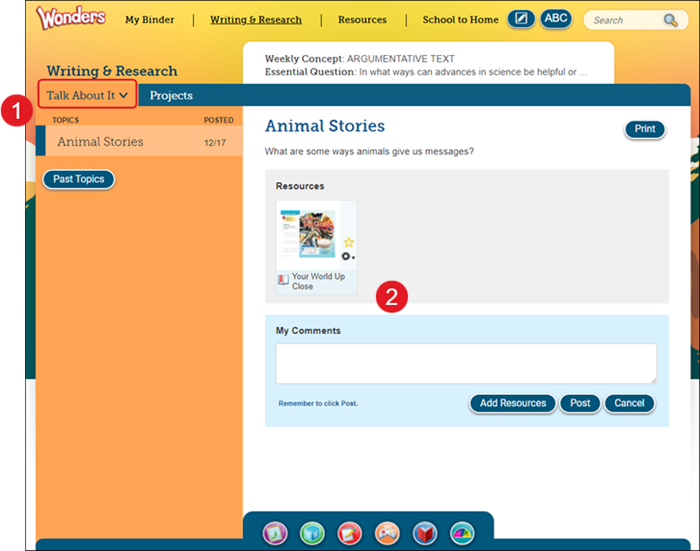700x551 pixels.
Task: Click the Add Resources button
Action: [512, 403]
